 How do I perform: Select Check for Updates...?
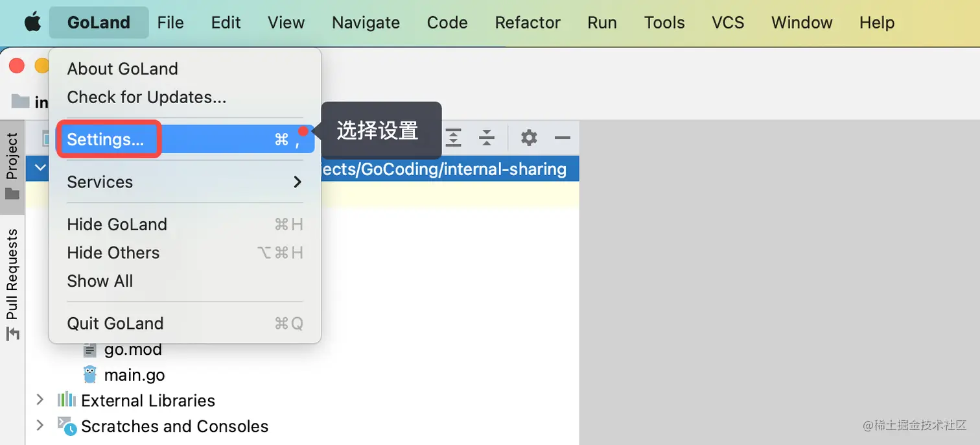coord(185,97)
